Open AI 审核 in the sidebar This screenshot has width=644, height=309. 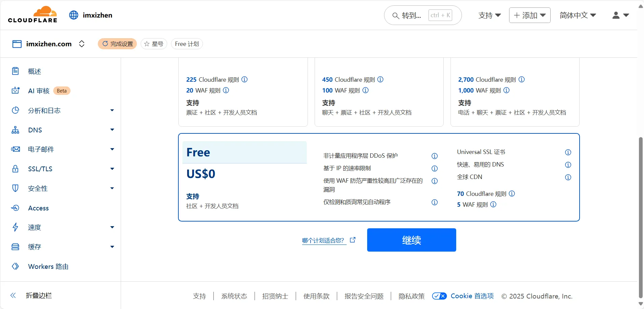tap(39, 91)
